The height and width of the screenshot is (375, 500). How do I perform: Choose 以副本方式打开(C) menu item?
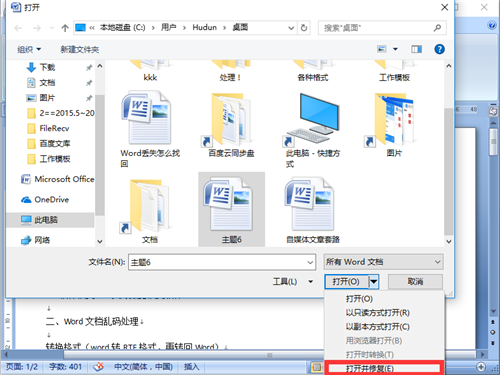384,327
